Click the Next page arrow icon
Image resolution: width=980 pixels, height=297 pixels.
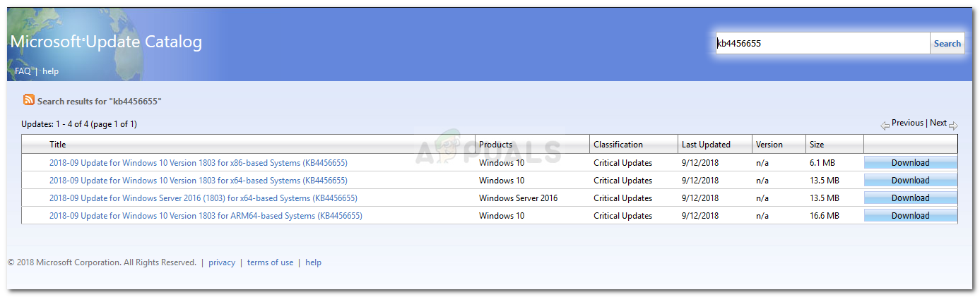coord(953,126)
